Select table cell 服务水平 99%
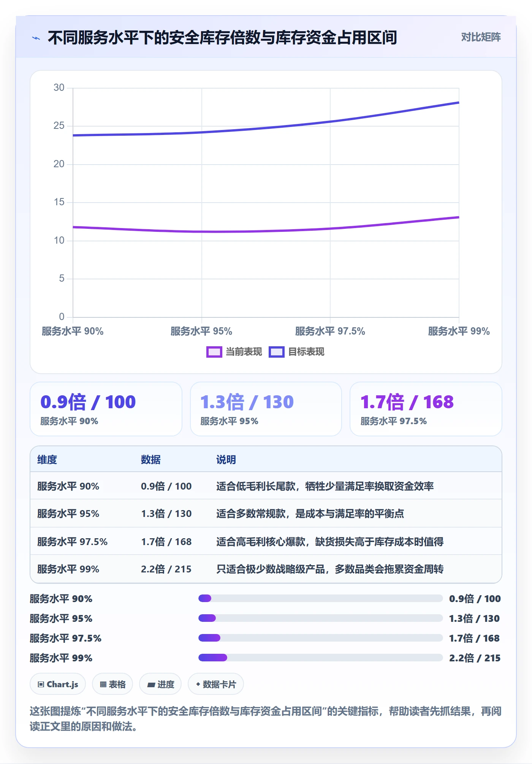This screenshot has width=532, height=764. [68, 569]
